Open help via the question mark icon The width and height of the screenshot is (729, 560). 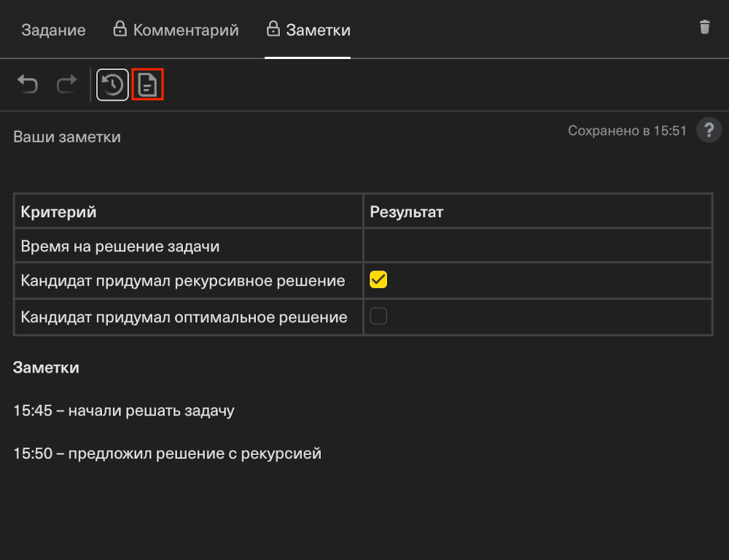click(709, 130)
